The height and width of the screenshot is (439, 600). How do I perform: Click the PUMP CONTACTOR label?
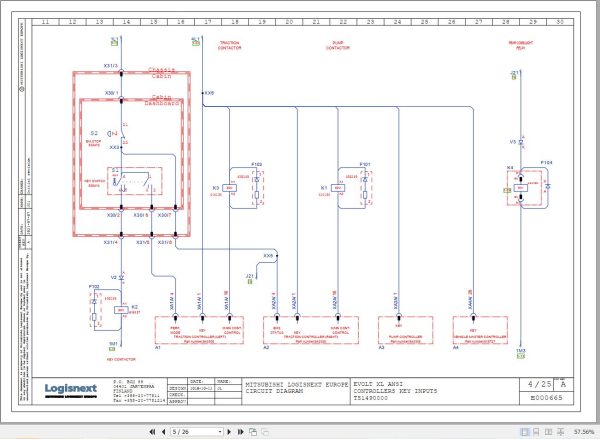pyautogui.click(x=338, y=45)
